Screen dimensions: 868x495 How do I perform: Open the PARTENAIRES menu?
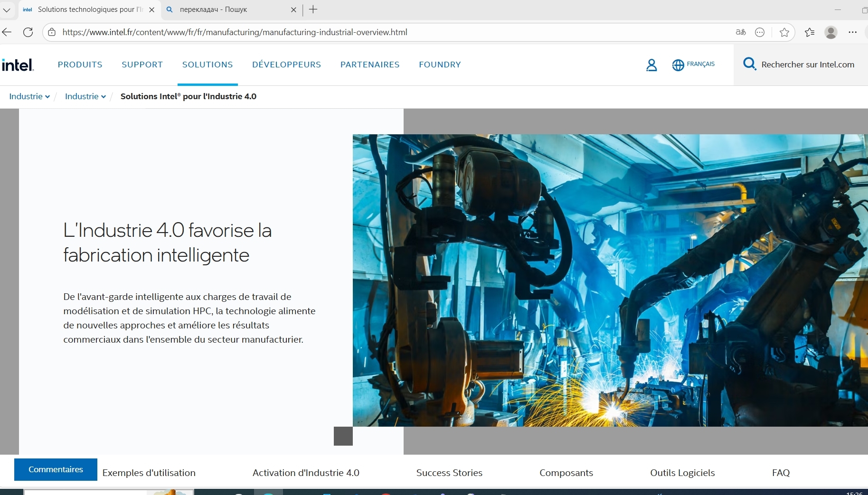[370, 65]
